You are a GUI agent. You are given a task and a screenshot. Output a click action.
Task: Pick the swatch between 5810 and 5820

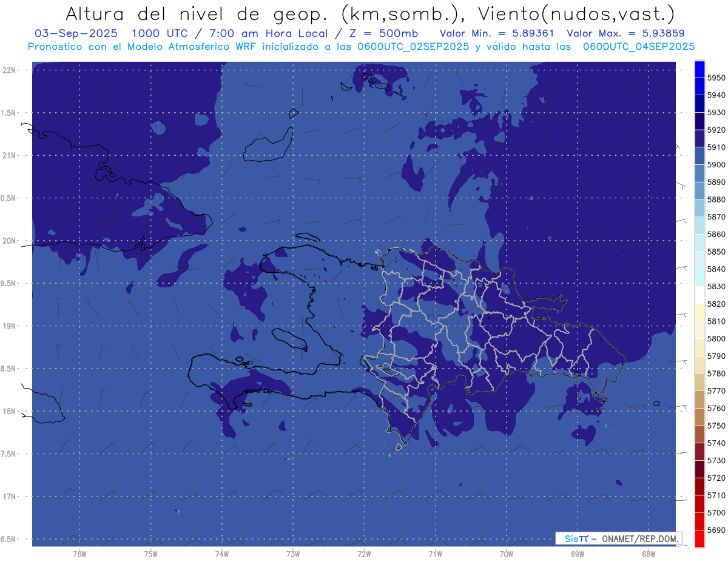[x=699, y=312]
